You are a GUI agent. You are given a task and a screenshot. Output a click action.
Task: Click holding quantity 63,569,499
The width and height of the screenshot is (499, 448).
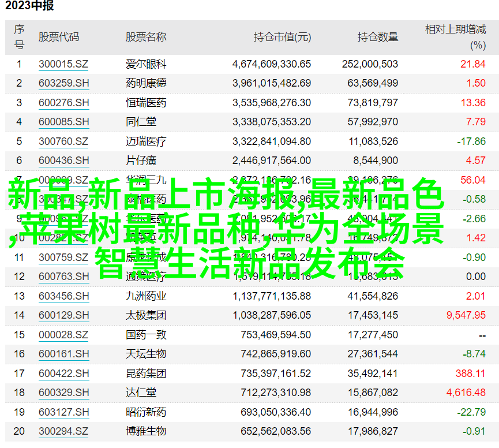[x=373, y=84]
